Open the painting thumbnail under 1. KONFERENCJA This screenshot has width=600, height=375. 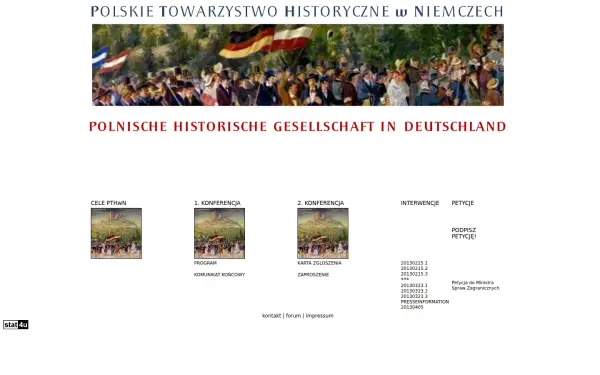click(219, 233)
